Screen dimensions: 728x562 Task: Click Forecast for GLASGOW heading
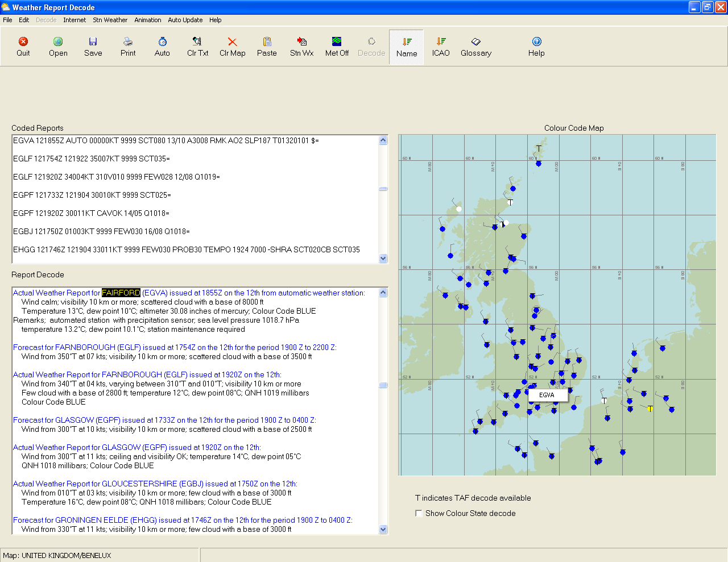(x=164, y=420)
